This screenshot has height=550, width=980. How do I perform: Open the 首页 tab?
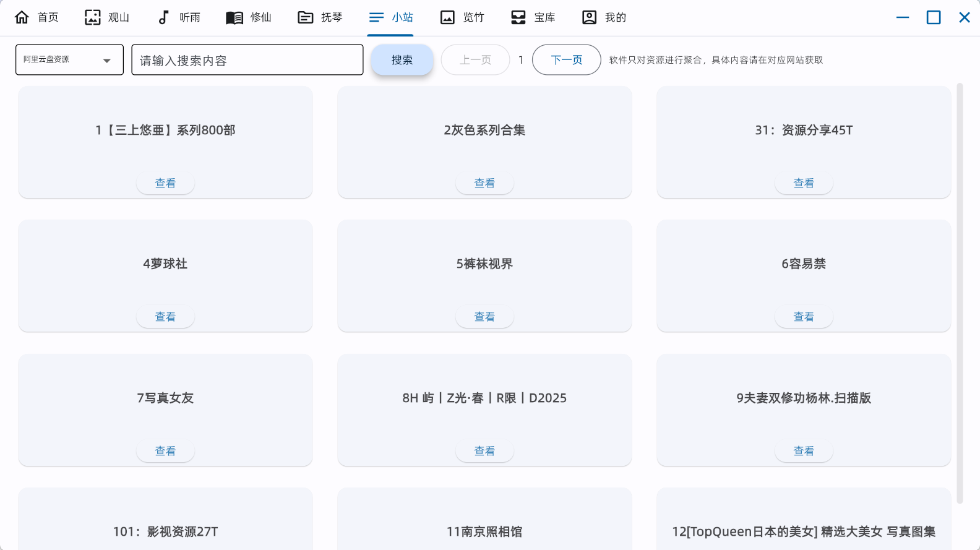point(37,17)
